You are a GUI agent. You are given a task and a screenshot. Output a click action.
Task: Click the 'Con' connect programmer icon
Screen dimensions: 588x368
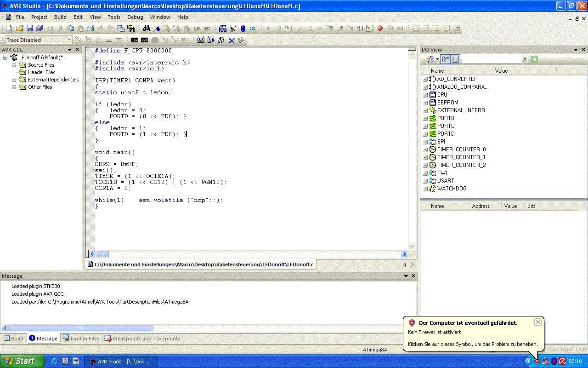click(134, 40)
